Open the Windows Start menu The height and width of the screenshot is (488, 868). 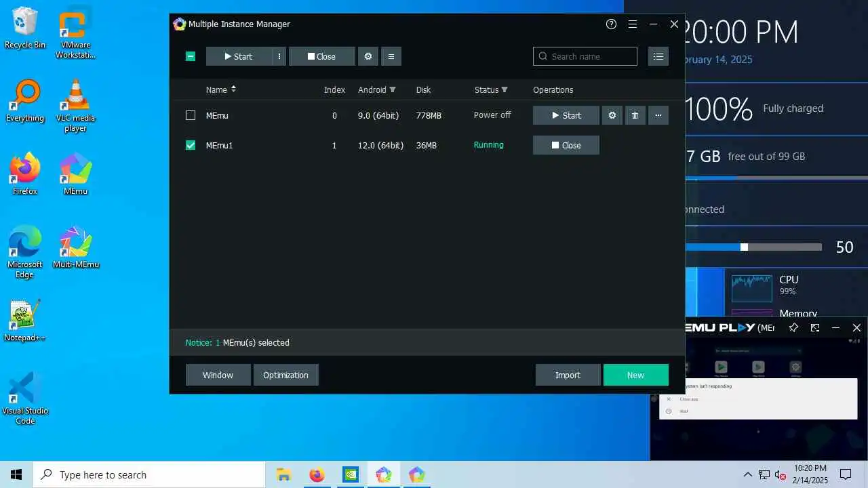coord(16,474)
